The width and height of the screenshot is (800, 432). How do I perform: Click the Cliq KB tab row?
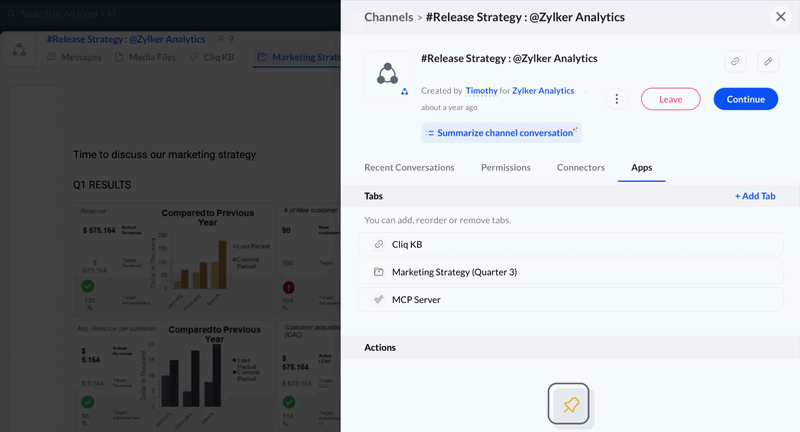pos(571,244)
